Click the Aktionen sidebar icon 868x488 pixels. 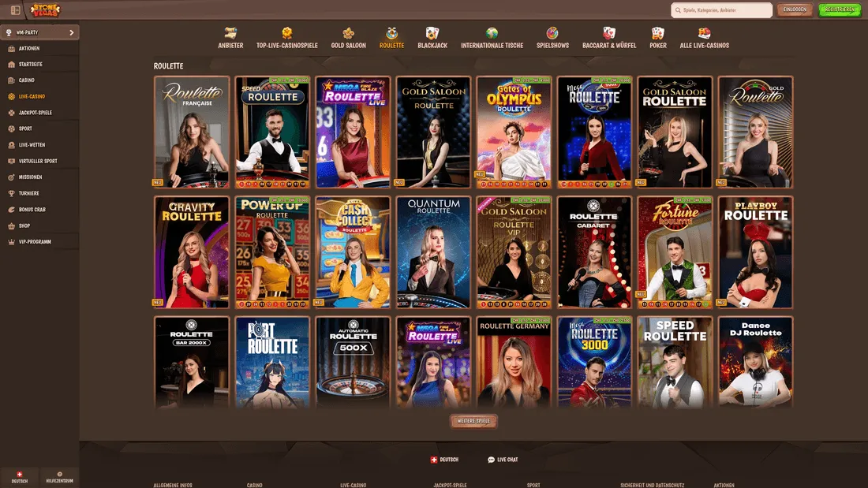[x=11, y=49]
